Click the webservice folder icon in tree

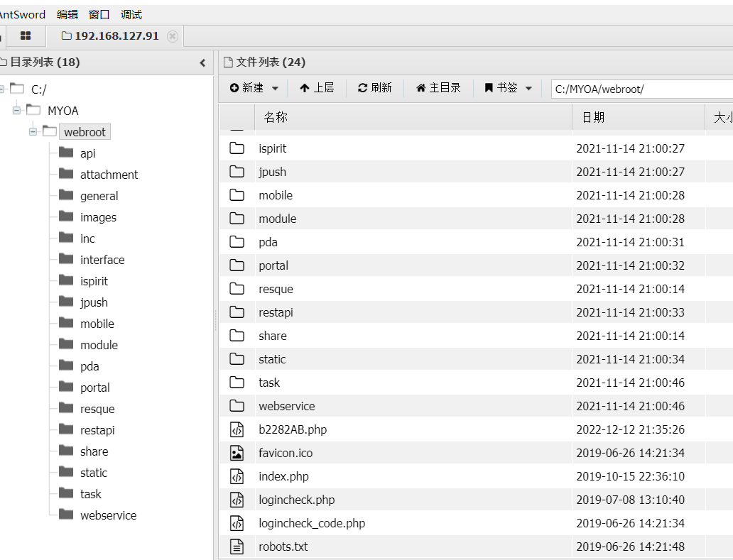click(66, 515)
